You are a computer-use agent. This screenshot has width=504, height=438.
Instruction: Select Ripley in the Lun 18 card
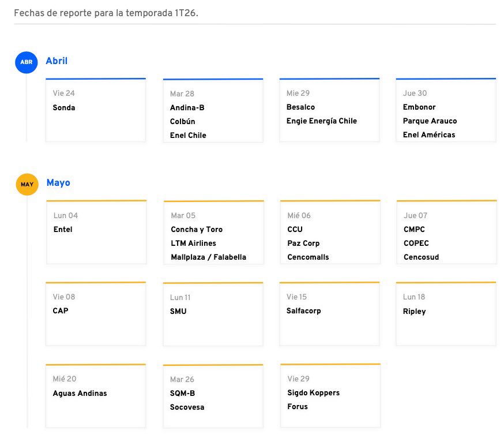pos(414,311)
